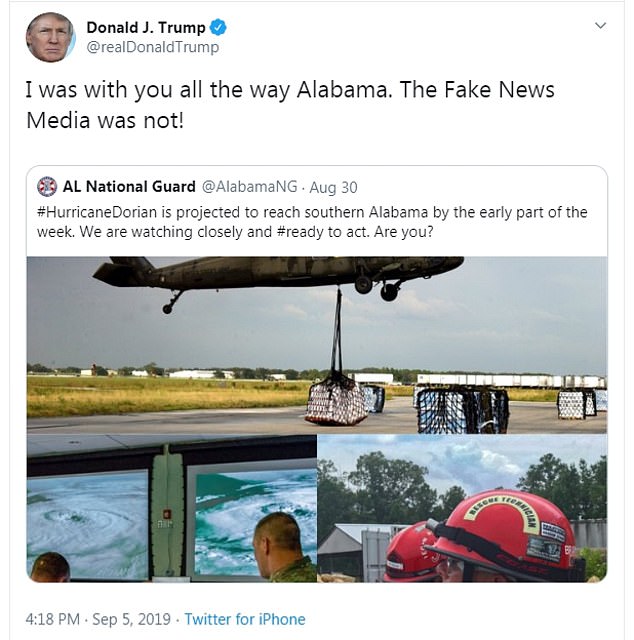Follow the #HurricaneDorian hashtag

tap(97, 212)
